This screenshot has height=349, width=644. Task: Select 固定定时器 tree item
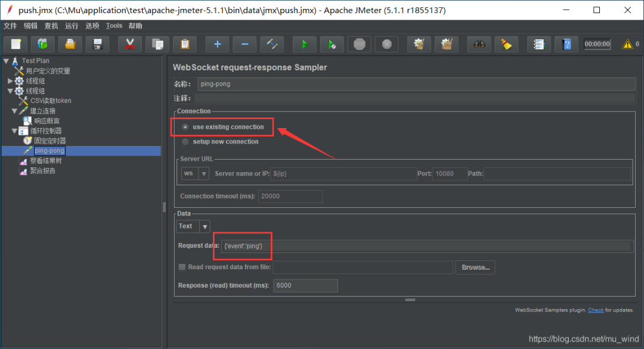click(49, 141)
